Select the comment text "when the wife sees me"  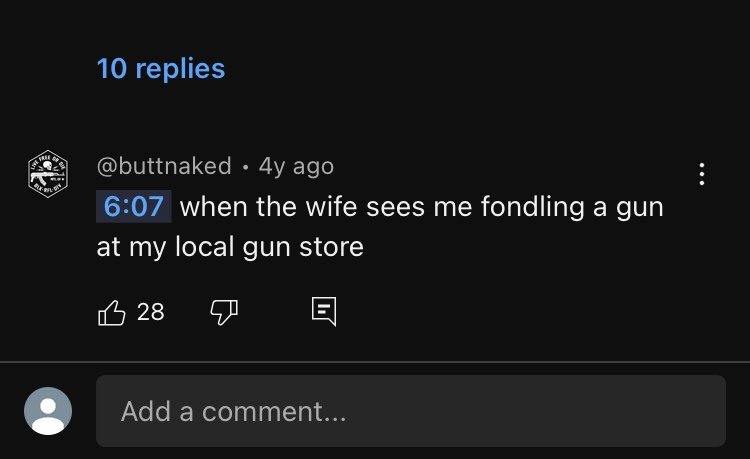click(x=302, y=207)
